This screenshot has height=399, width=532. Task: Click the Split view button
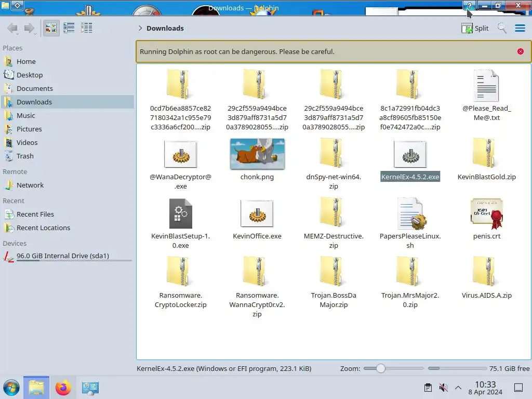pyautogui.click(x=475, y=28)
